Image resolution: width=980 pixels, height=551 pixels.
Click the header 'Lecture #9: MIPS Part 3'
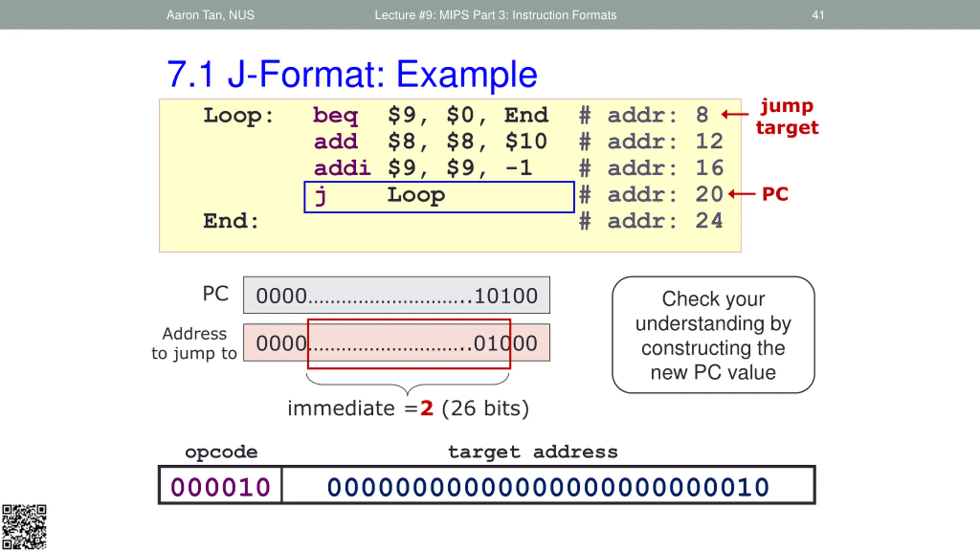pos(495,15)
